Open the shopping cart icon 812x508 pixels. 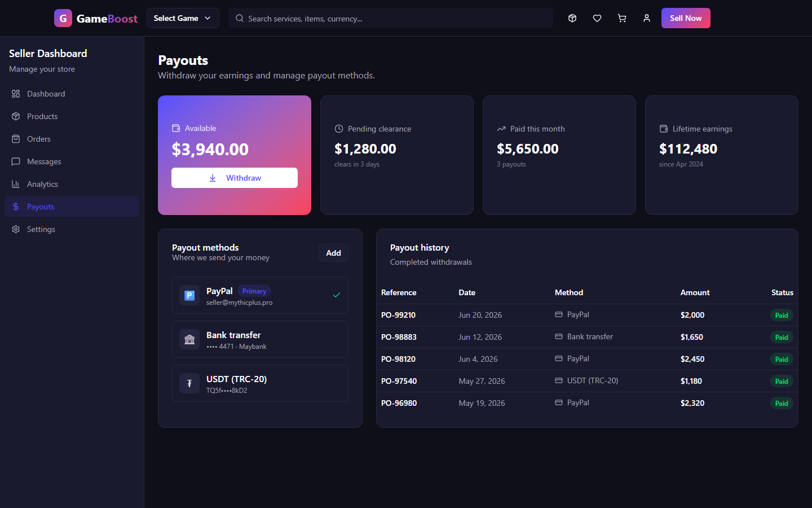(622, 18)
